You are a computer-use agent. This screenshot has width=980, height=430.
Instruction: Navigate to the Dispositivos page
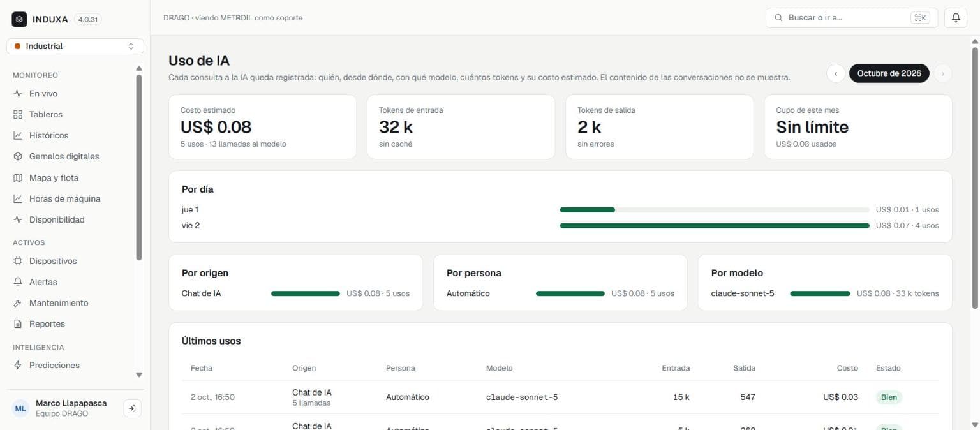click(x=70, y=262)
